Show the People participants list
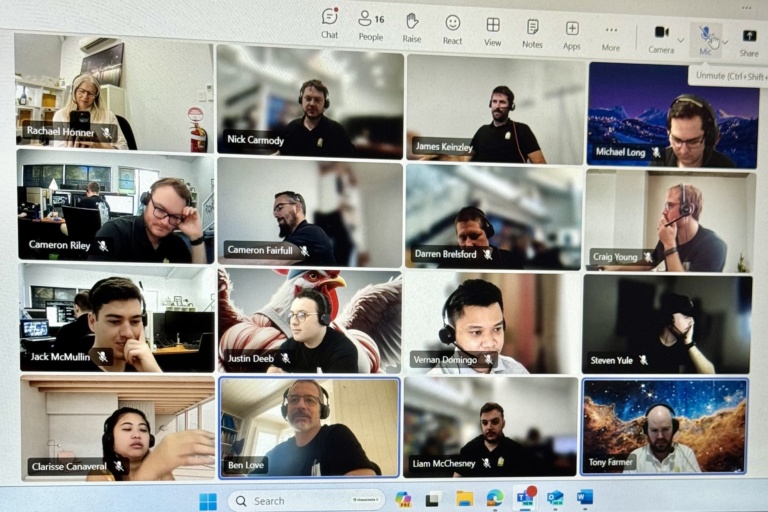The width and height of the screenshot is (768, 512). [370, 25]
